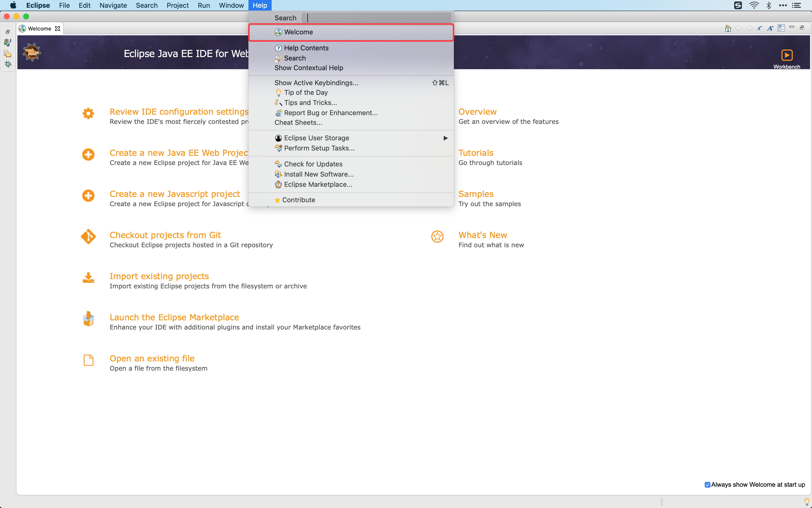Choose Tips and Tricks...
This screenshot has height=508, width=812.
pos(351,103)
